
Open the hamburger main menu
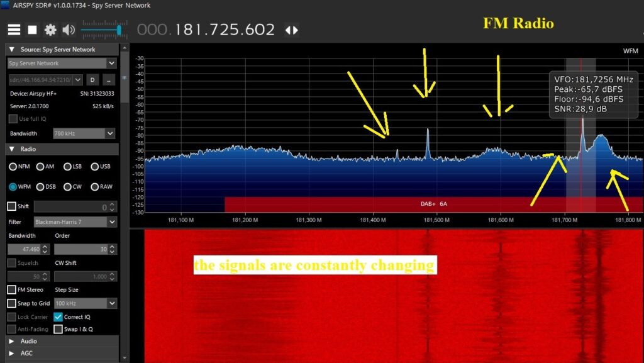coord(14,30)
